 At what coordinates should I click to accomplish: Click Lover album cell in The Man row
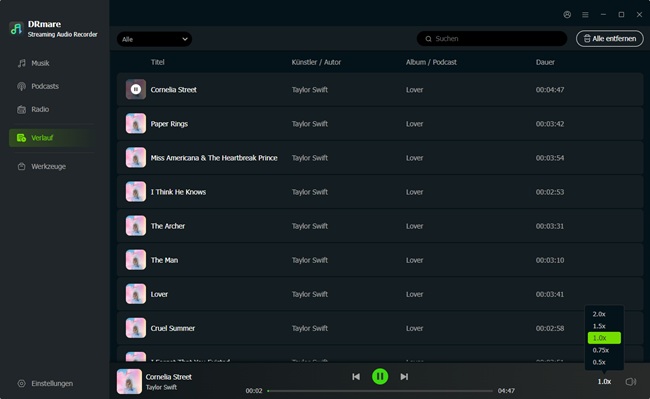(x=415, y=260)
